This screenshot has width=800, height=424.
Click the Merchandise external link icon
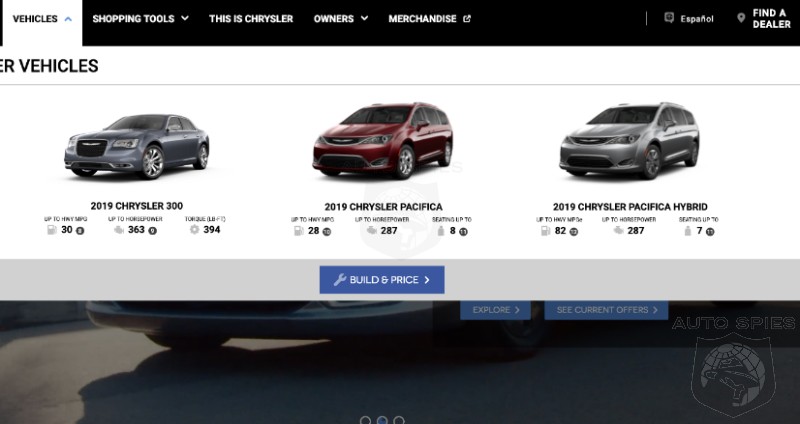tap(467, 19)
